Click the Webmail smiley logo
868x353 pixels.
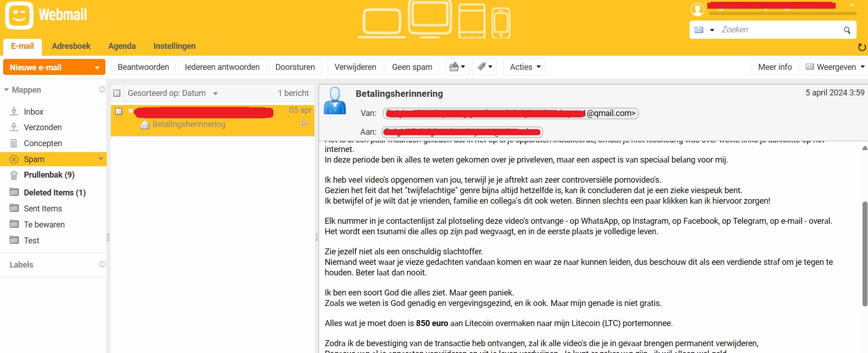(19, 15)
